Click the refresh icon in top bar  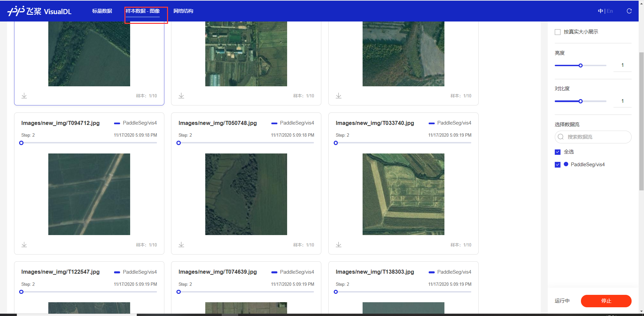[629, 11]
